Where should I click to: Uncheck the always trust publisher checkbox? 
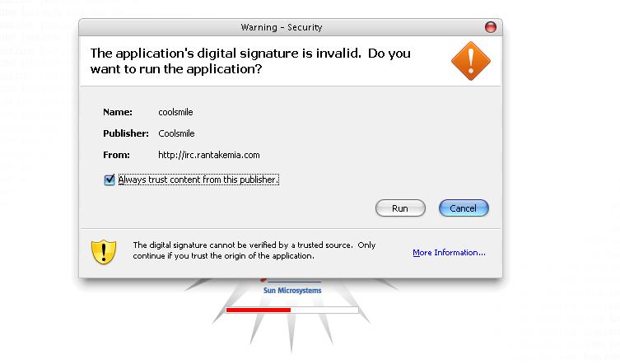[x=110, y=180]
